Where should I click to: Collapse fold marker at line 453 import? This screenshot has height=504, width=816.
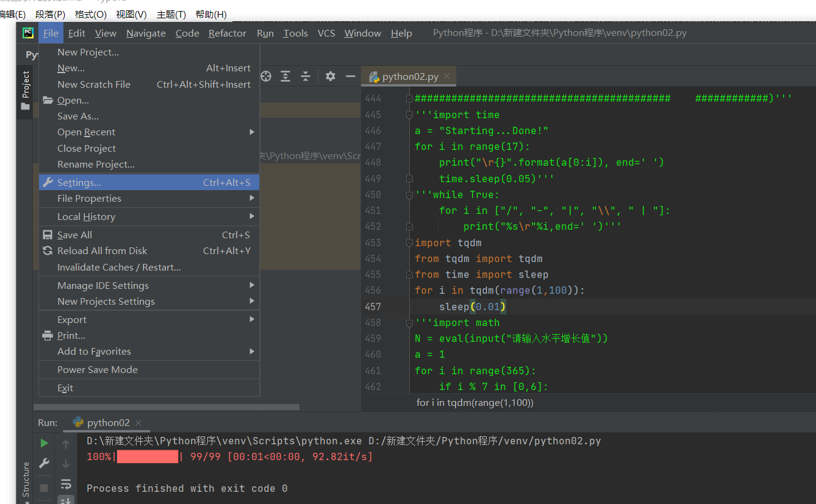tap(409, 243)
